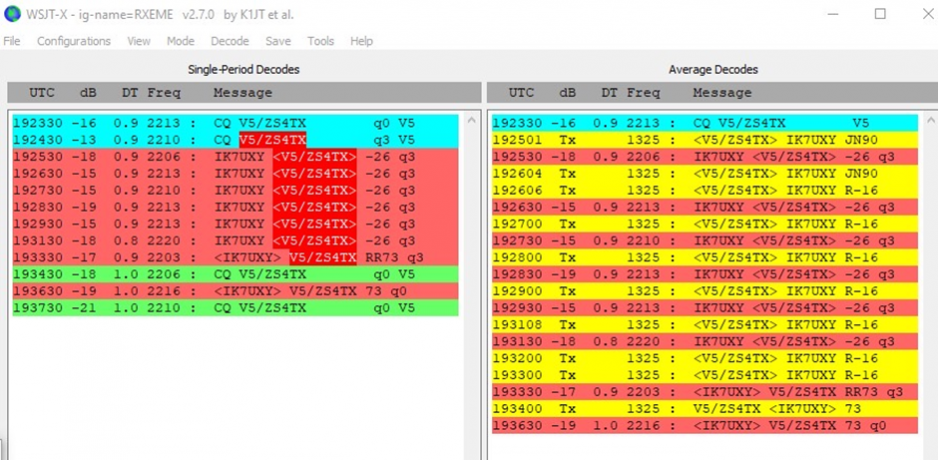Minimize the WSJT-X window
The height and width of the screenshot is (460, 938).
tap(833, 14)
